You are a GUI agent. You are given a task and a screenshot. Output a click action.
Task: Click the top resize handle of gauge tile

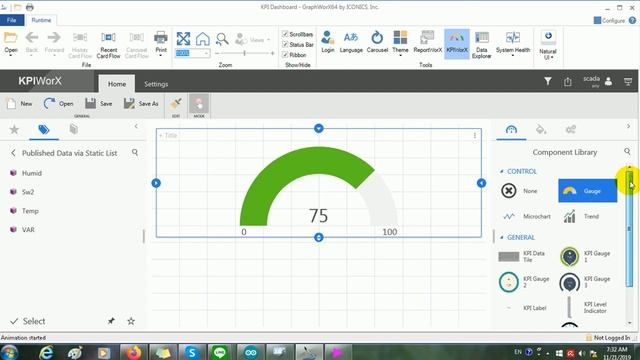[x=319, y=129]
